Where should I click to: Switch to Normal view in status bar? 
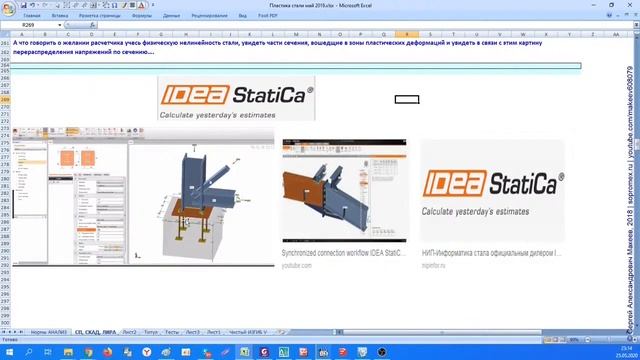point(548,340)
